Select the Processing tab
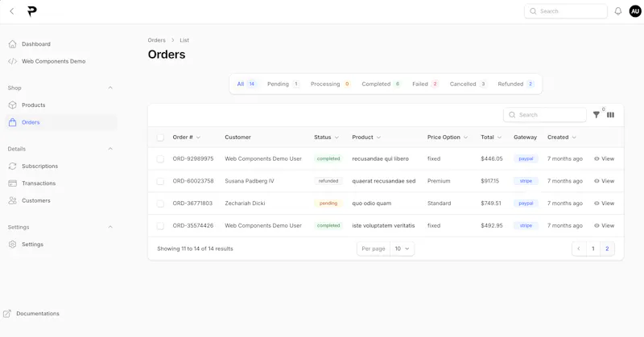644x337 pixels. (x=330, y=84)
